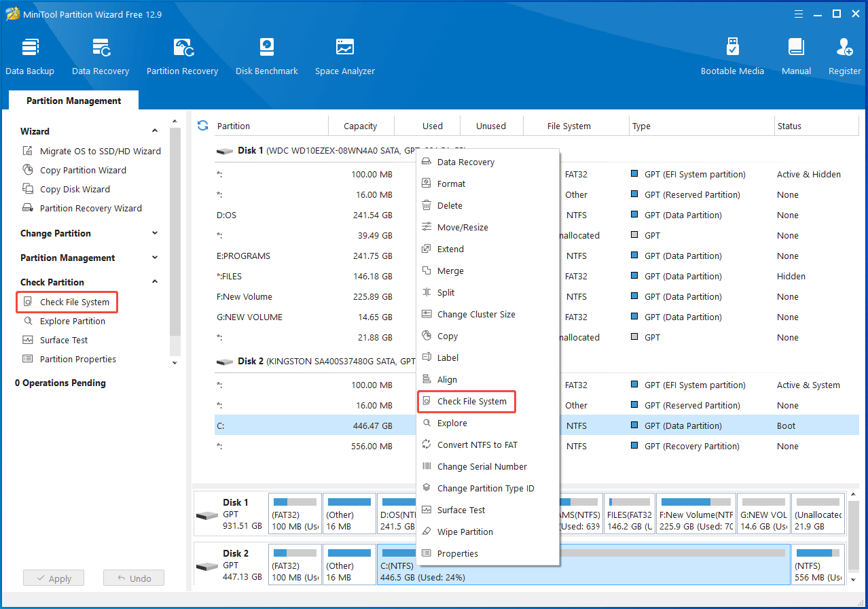This screenshot has width=868, height=609.
Task: Expand the Change Partition section
Action: pyautogui.click(x=155, y=233)
